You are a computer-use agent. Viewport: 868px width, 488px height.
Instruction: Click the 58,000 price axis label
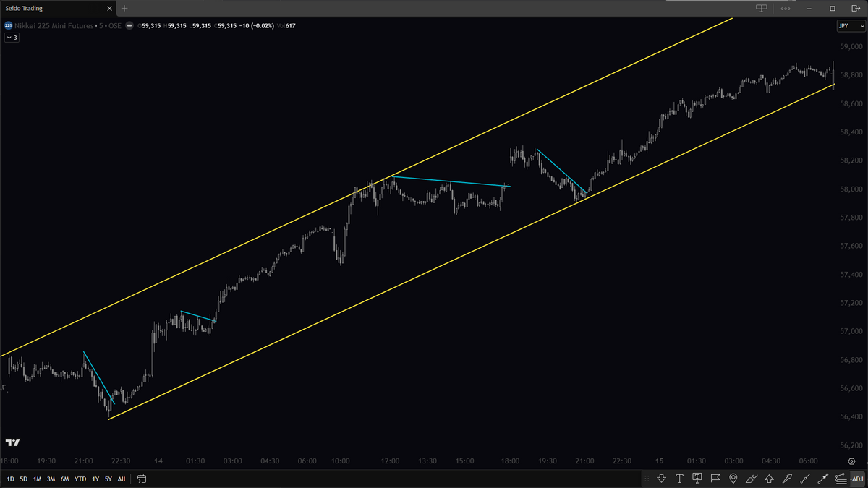tap(851, 189)
